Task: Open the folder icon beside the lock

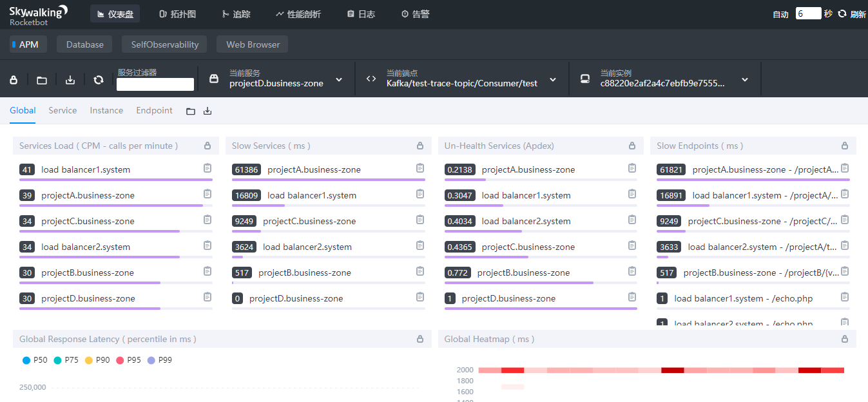Action: [42, 80]
